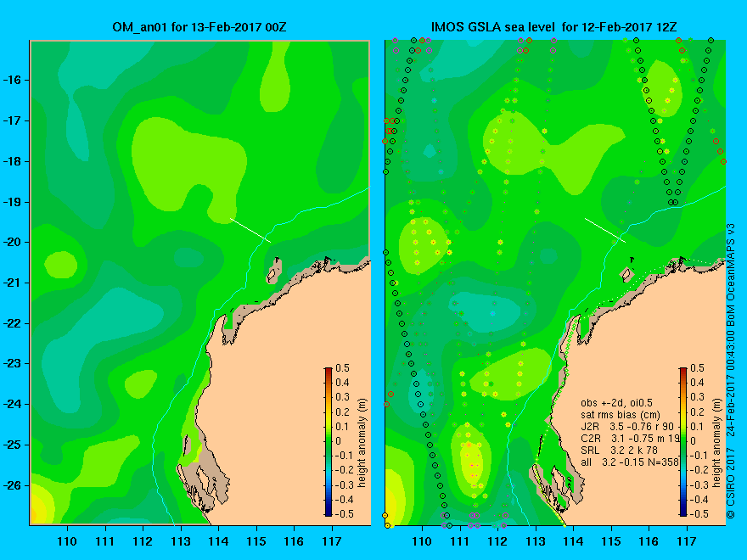Click the 0.4 label on IMOS GSLA colorbar
This screenshot has height=560, width=747.
[697, 383]
